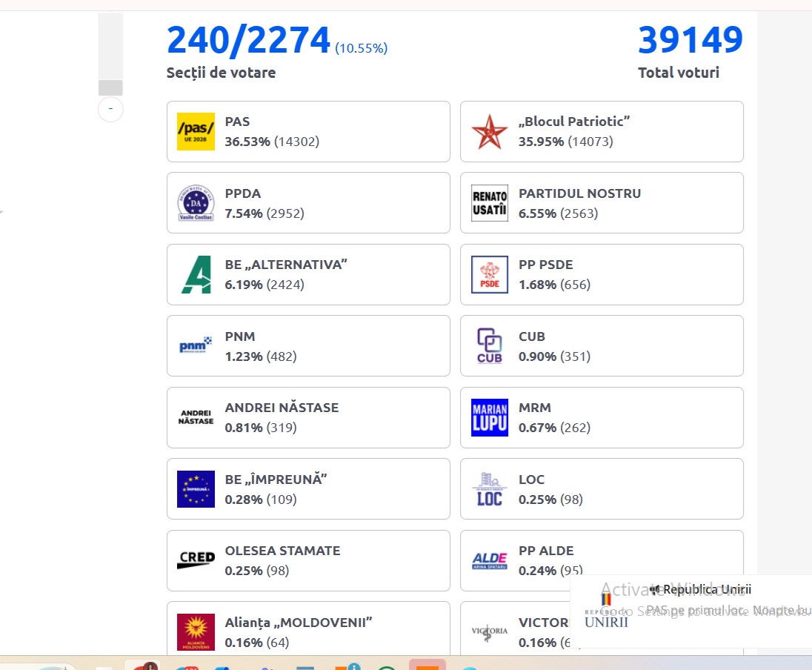Viewport: 812px width, 670px height.
Task: Click the 39149 total votes figure
Action: tap(690, 41)
